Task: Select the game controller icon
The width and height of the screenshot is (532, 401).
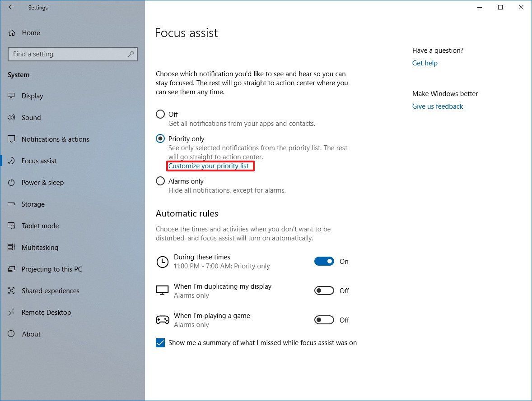Action: [x=162, y=319]
